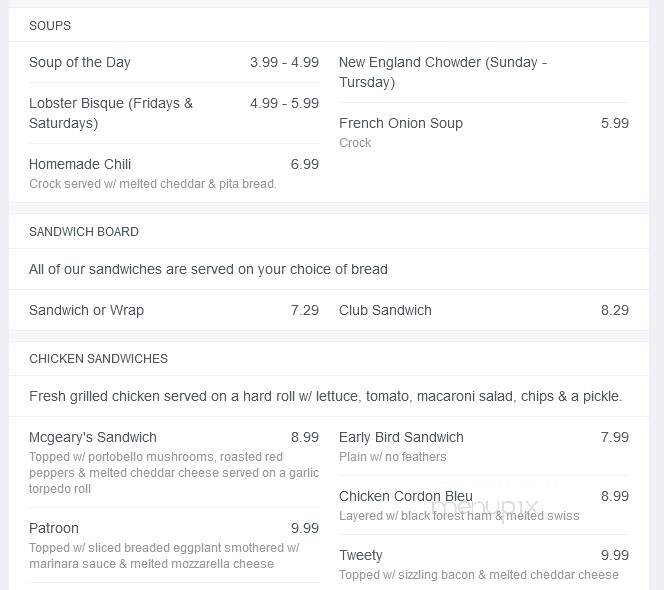
Task: Click the SANDWICH BOARD section heading
Action: pyautogui.click(x=84, y=232)
